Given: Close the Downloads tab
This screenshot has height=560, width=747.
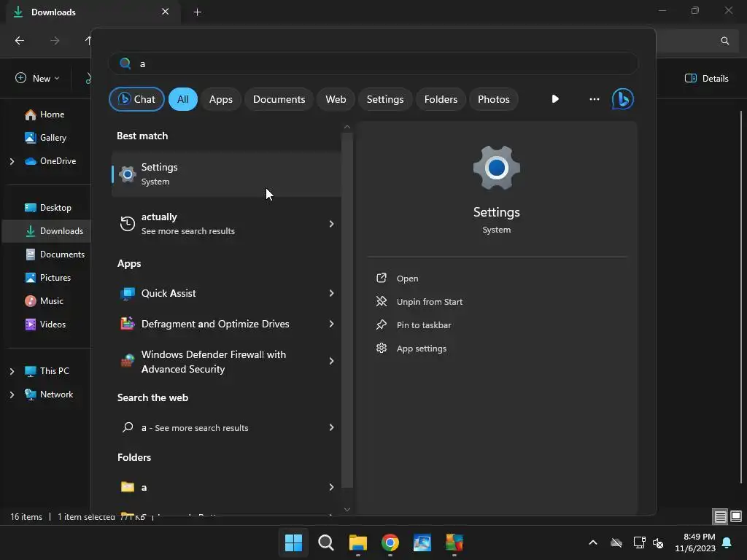Looking at the screenshot, I should [x=165, y=12].
